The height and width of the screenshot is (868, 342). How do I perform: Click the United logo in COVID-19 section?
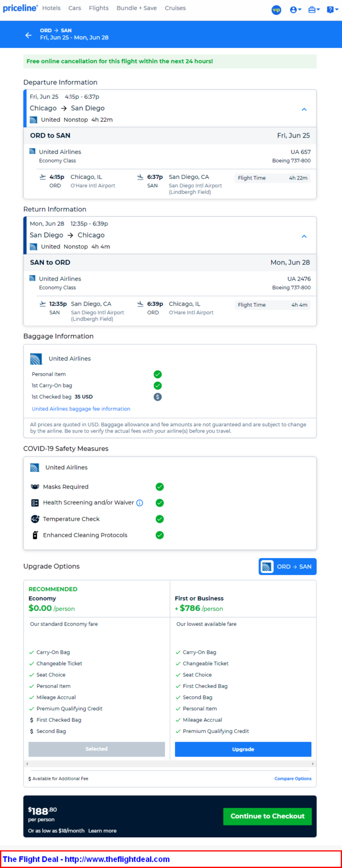[35, 468]
